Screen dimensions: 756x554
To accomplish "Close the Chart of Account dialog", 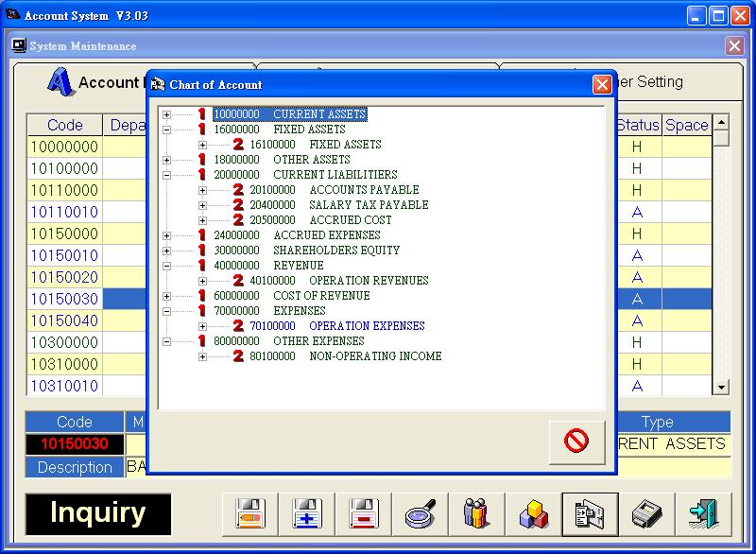I will [x=602, y=85].
